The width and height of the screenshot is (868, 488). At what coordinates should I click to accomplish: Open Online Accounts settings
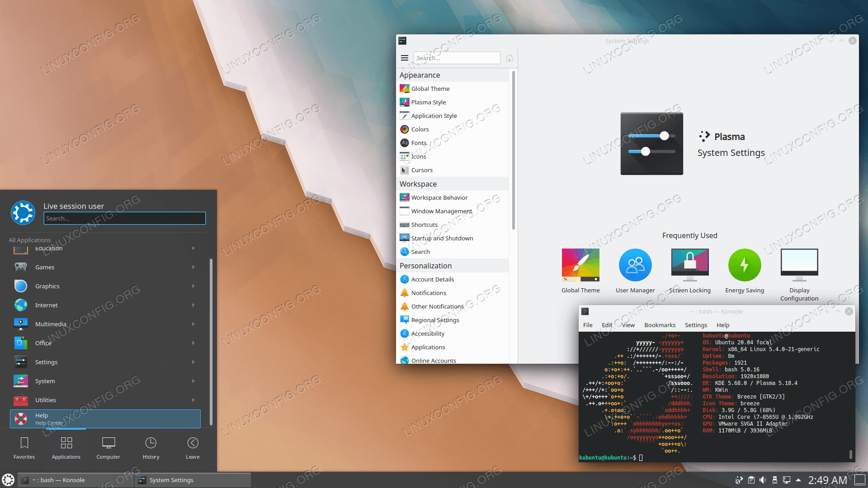click(x=452, y=360)
